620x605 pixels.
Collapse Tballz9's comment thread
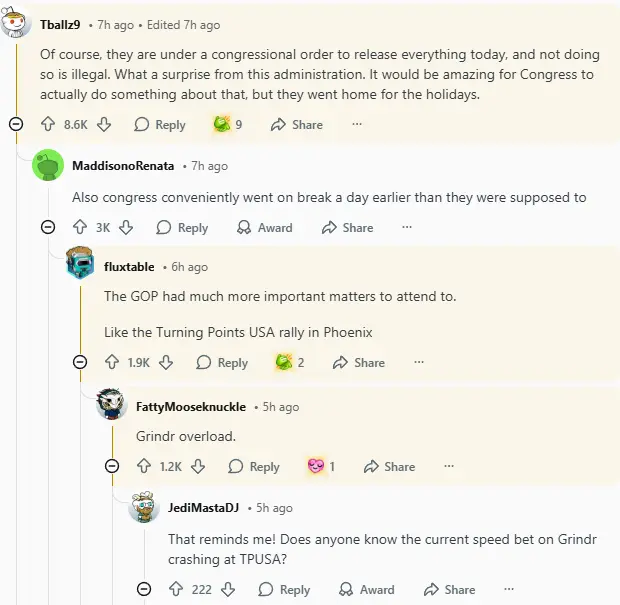(15, 124)
